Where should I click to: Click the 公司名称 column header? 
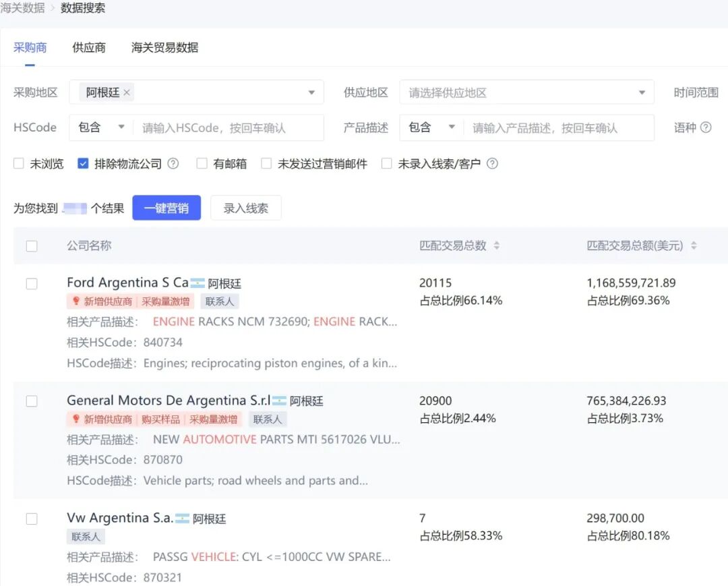coord(89,245)
